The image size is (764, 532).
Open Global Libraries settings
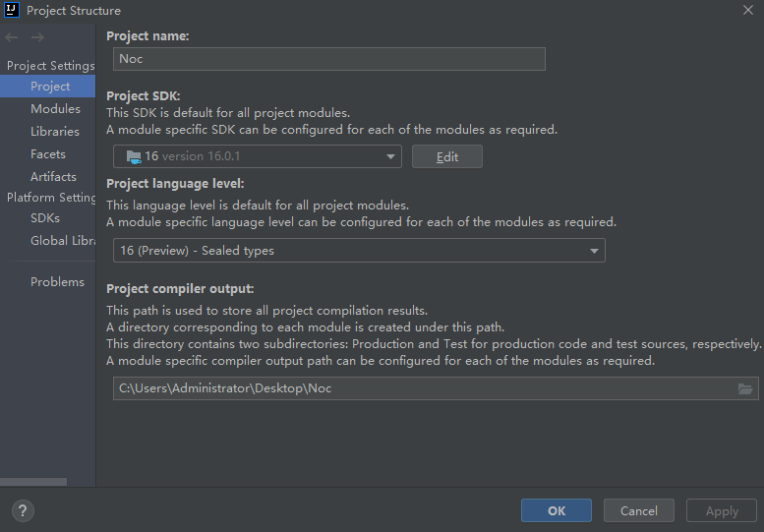tap(62, 241)
